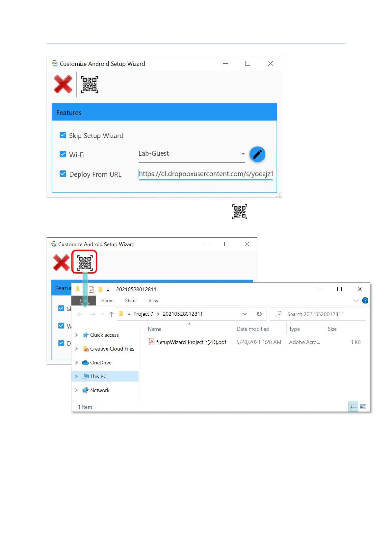
Task: Open the Quick Access Toolbar customize dropdown
Action: 108,290
